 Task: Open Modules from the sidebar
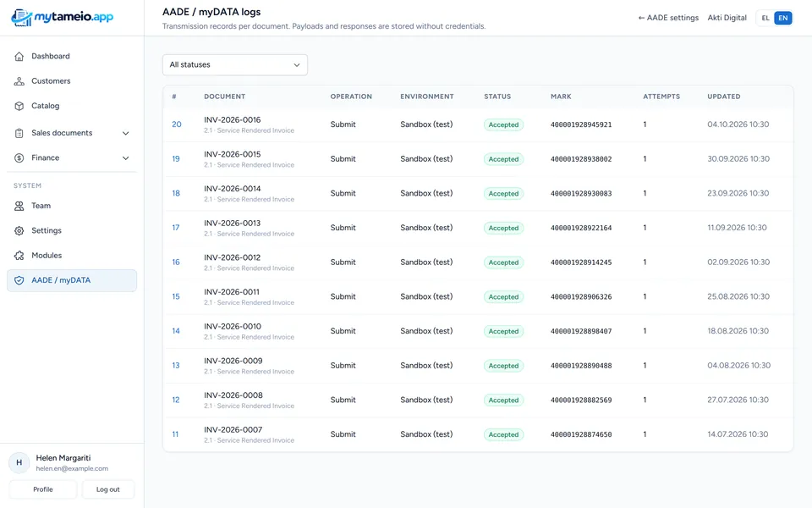pyautogui.click(x=72, y=256)
